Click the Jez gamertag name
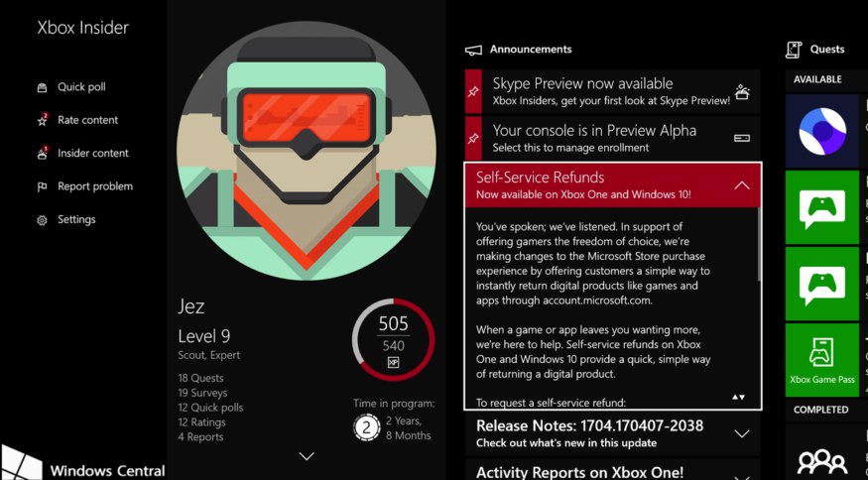The height and width of the screenshot is (480, 868). coord(191,306)
